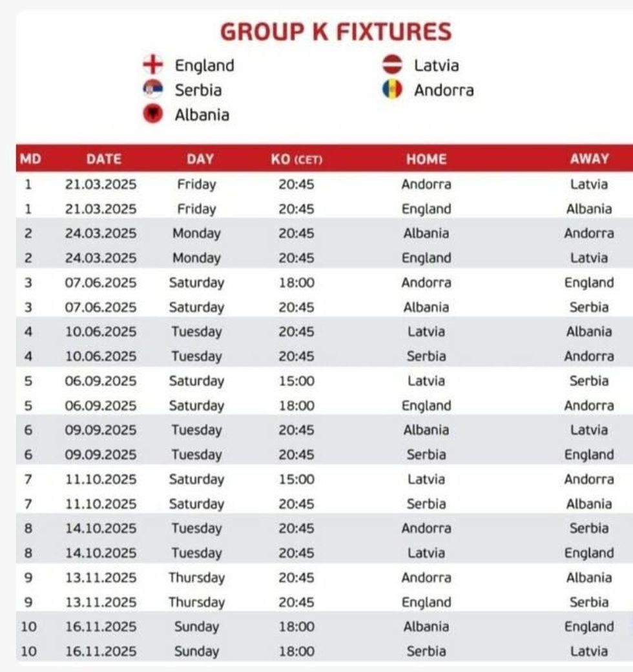Click the DAY column header

pos(200,159)
